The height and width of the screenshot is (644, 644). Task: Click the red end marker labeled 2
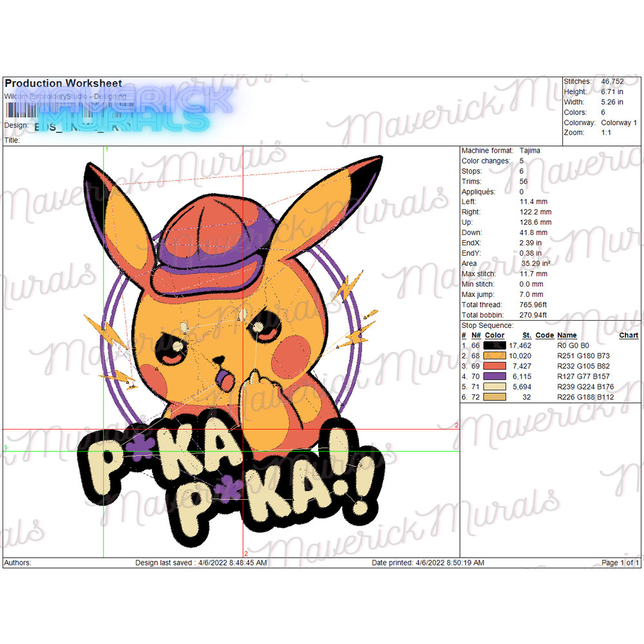pos(457,426)
